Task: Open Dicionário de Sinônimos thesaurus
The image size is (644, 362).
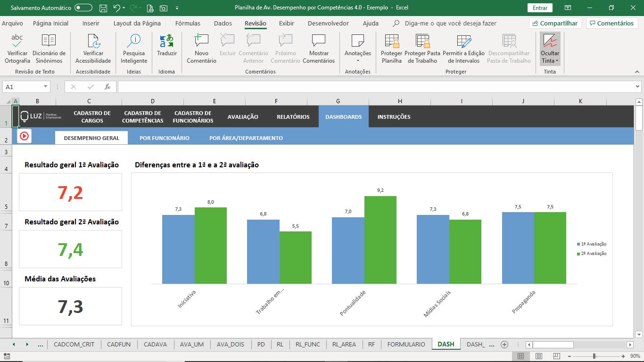Action: click(x=49, y=49)
